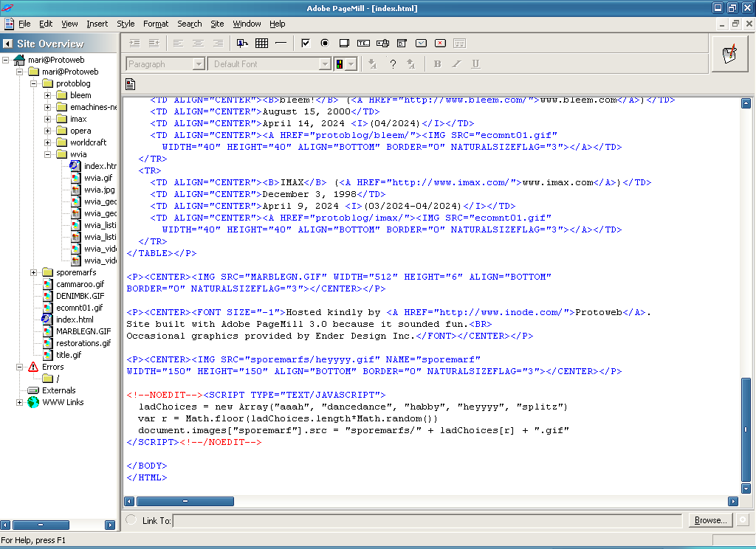756x549 pixels.
Task: Click the question mark toolbar icon
Action: pyautogui.click(x=393, y=64)
